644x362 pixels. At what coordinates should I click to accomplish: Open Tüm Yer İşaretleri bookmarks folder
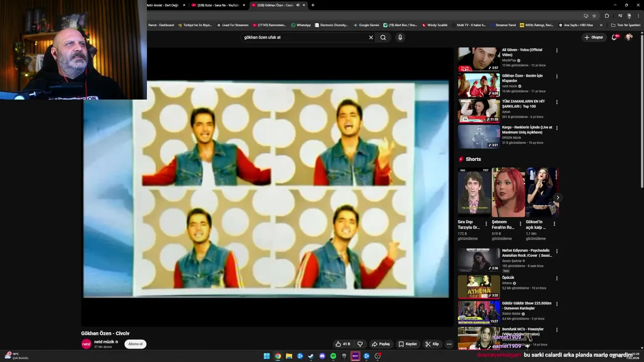625,25
